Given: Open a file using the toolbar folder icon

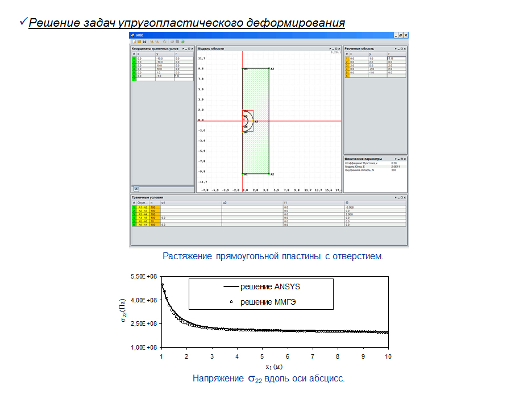Looking at the screenshot, I should coord(139,41).
